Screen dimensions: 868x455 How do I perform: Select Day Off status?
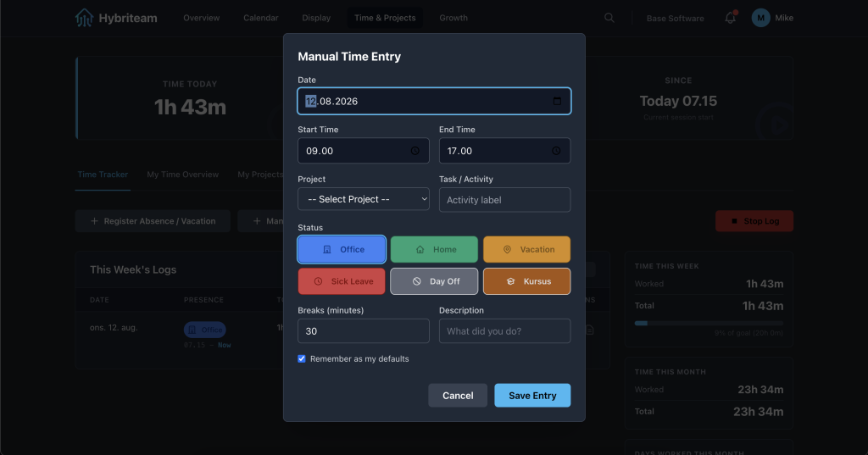pos(434,281)
